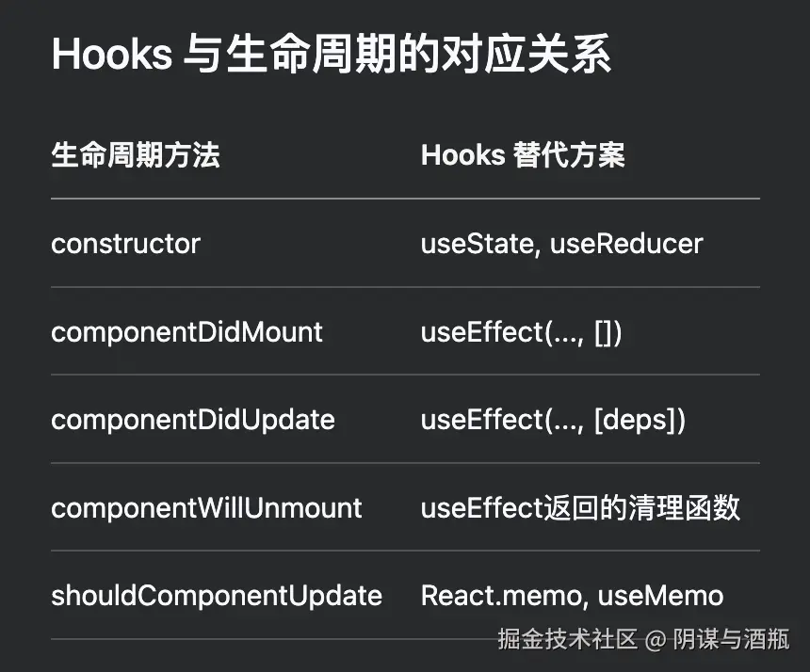
Task: Select the componentWillUnmount cell
Action: (x=206, y=508)
